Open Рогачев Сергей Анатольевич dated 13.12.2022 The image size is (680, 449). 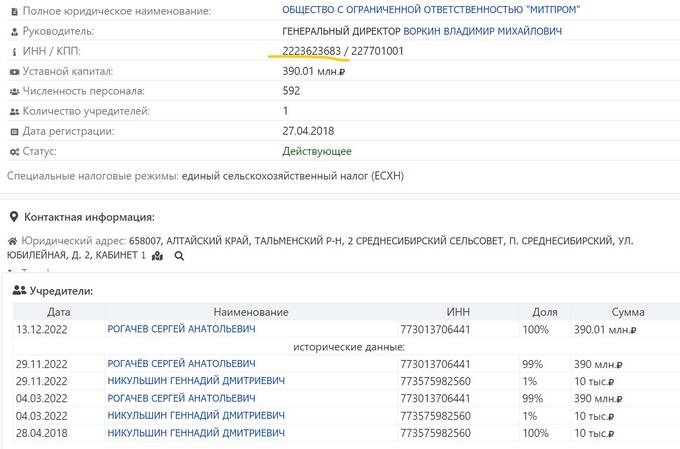[181, 329]
